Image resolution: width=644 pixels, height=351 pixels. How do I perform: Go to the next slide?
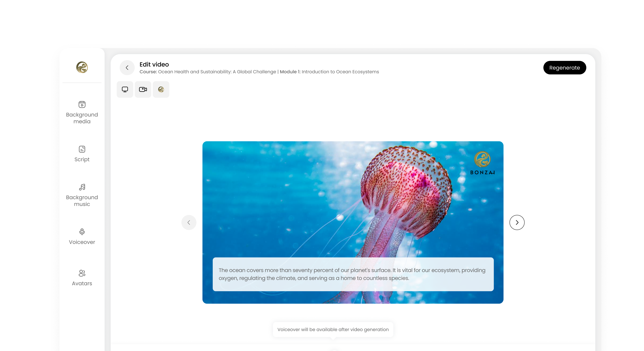(x=517, y=222)
